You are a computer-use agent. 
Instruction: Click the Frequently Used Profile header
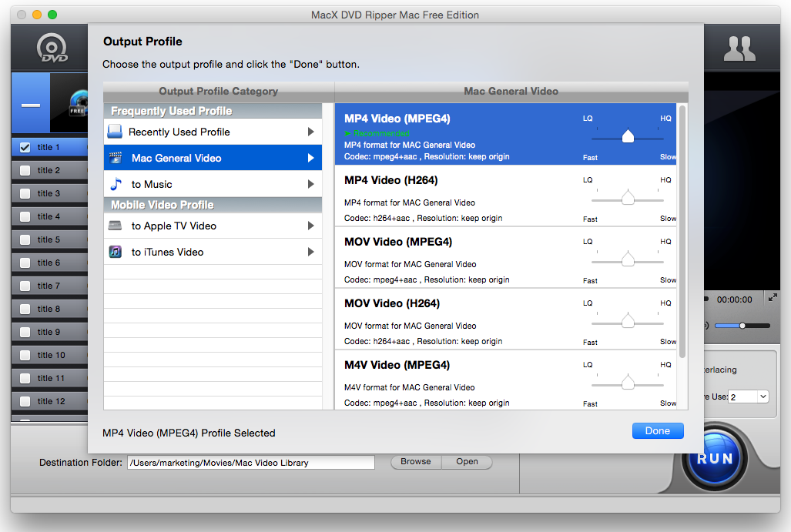213,111
